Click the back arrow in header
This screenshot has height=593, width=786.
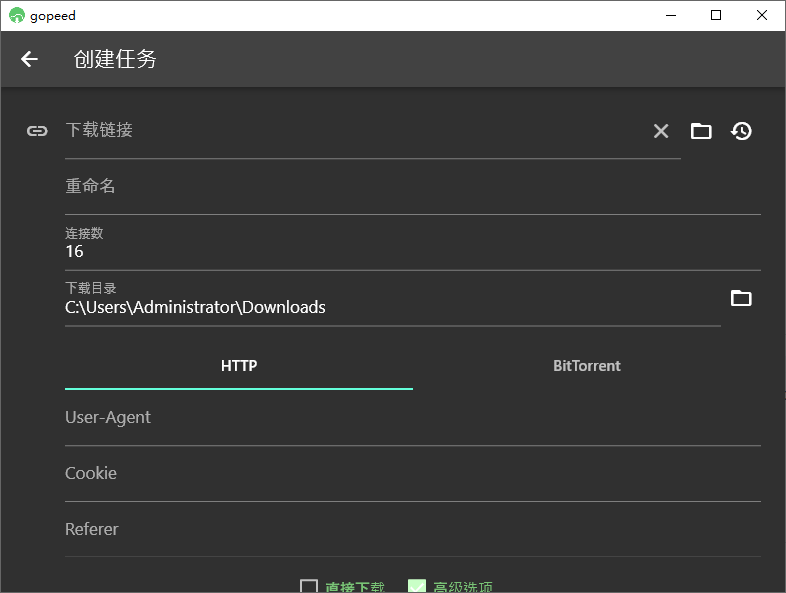[29, 59]
